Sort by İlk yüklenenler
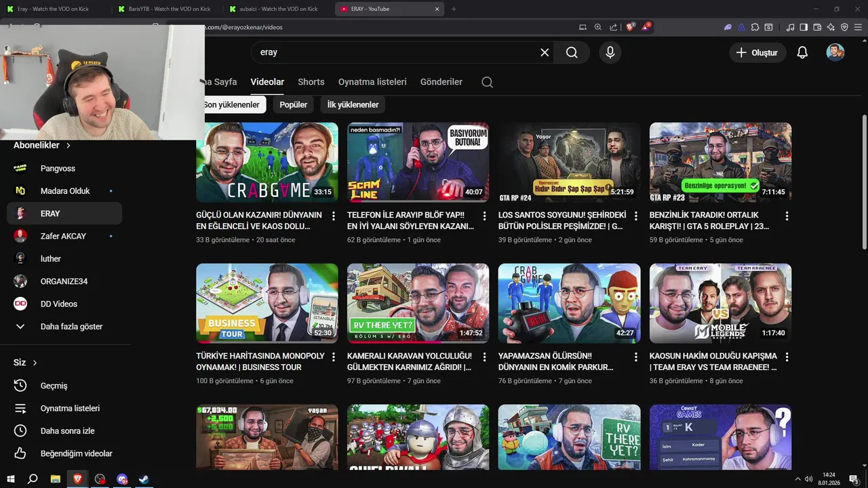868x488 pixels. click(353, 104)
